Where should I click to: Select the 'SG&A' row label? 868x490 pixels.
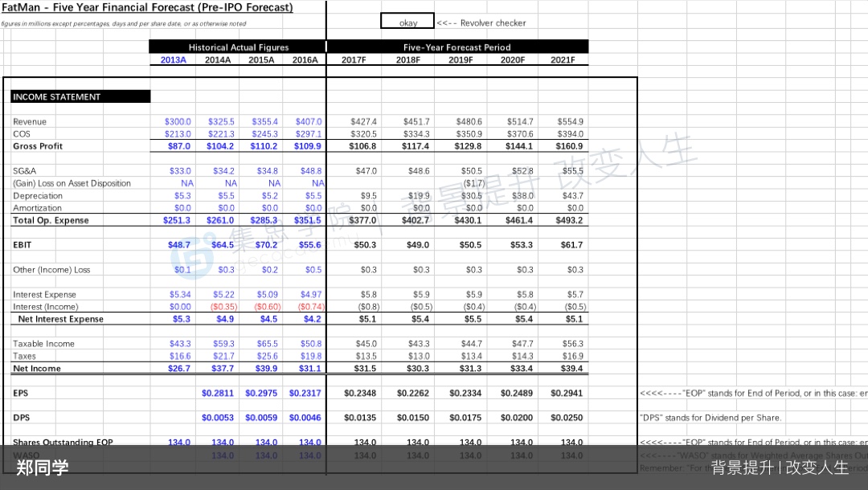coord(24,171)
